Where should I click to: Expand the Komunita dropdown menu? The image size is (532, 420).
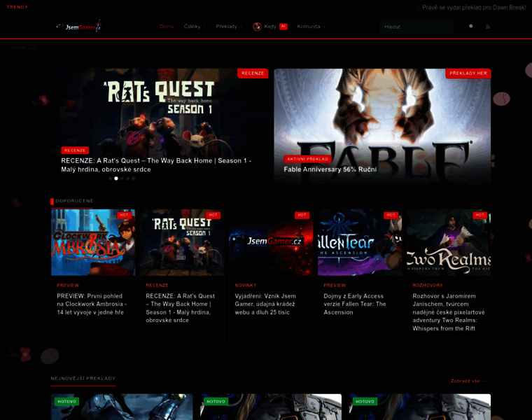pos(311,27)
